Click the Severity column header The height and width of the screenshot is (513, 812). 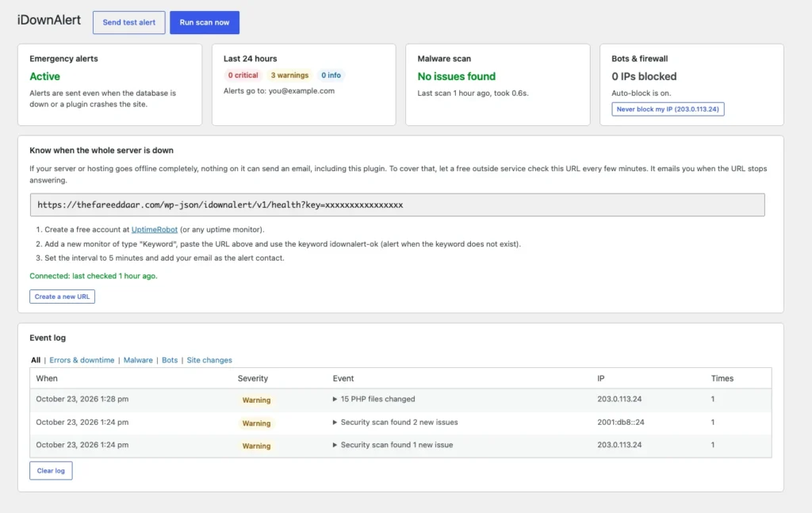(253, 378)
